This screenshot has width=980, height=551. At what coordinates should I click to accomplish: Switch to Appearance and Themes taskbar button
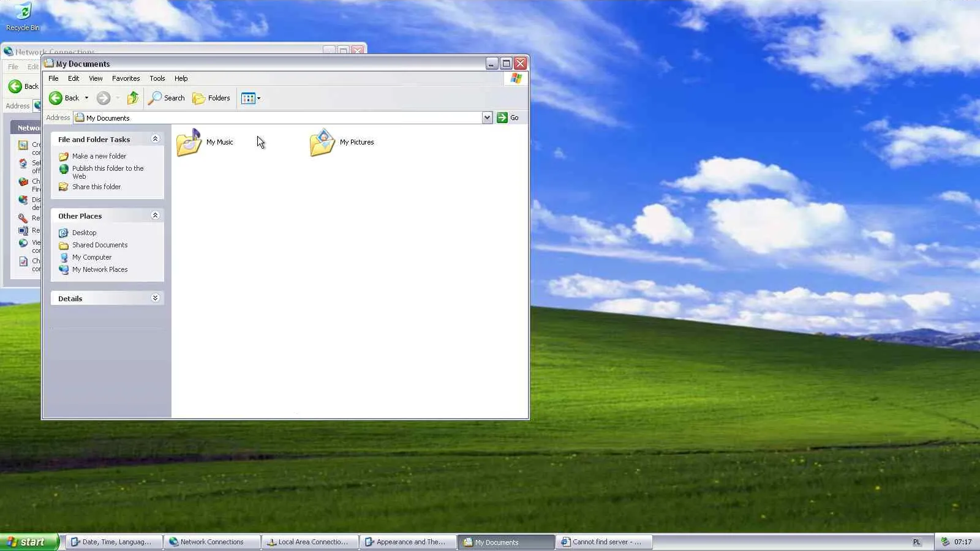[408, 542]
